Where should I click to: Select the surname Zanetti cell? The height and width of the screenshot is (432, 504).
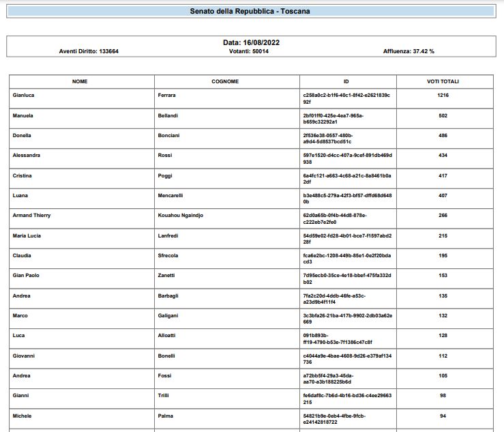tap(167, 275)
